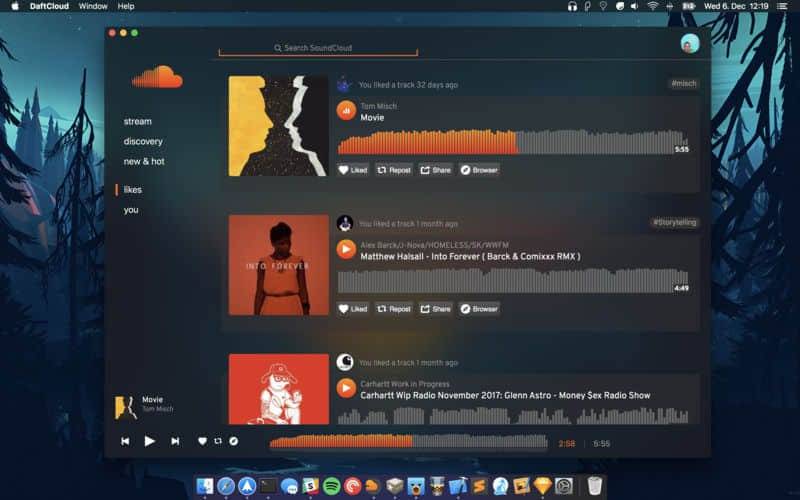Open the volume menu bar icon
The height and width of the screenshot is (500, 800).
(635, 6)
